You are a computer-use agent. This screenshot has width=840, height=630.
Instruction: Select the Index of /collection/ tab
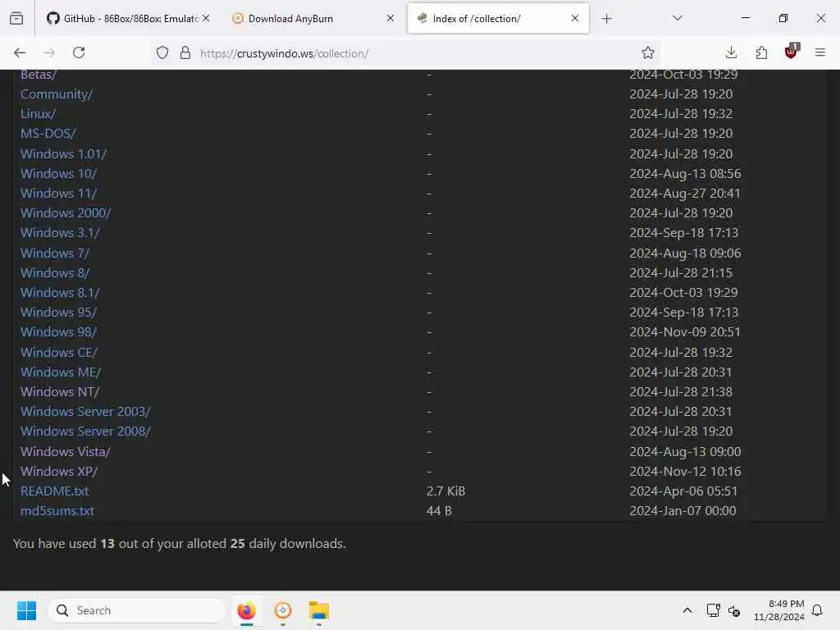pyautogui.click(x=498, y=18)
